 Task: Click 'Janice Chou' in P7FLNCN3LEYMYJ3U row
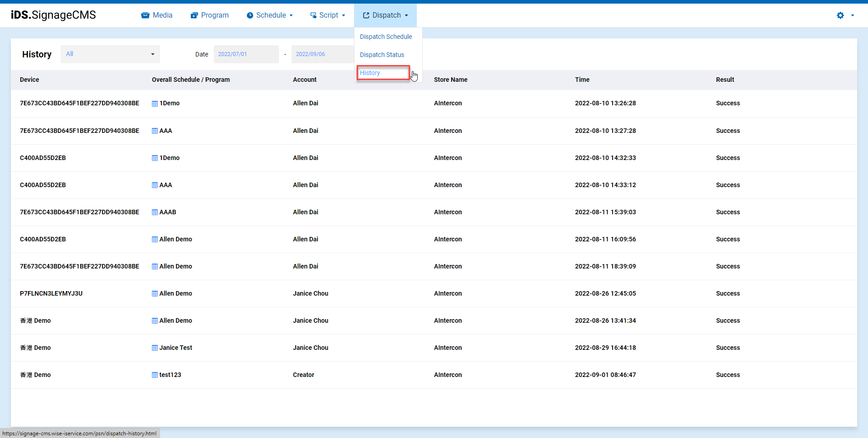click(x=311, y=293)
